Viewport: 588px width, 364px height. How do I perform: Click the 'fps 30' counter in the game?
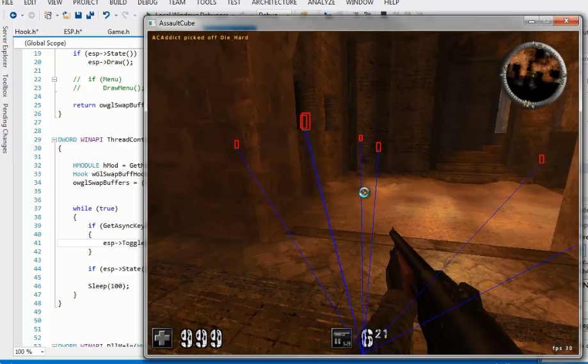coord(562,348)
